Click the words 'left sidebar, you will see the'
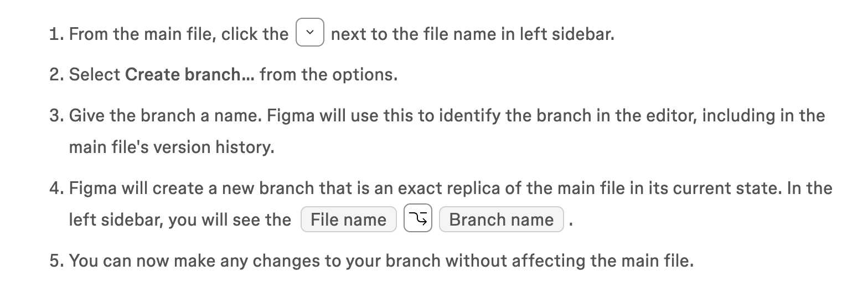The height and width of the screenshot is (296, 868). pyautogui.click(x=180, y=220)
